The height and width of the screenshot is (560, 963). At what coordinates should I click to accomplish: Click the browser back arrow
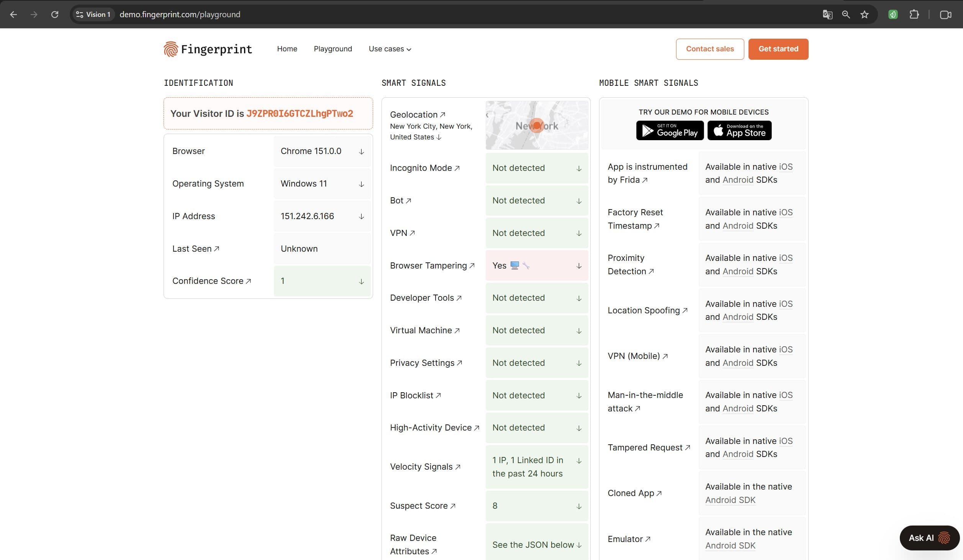[13, 15]
